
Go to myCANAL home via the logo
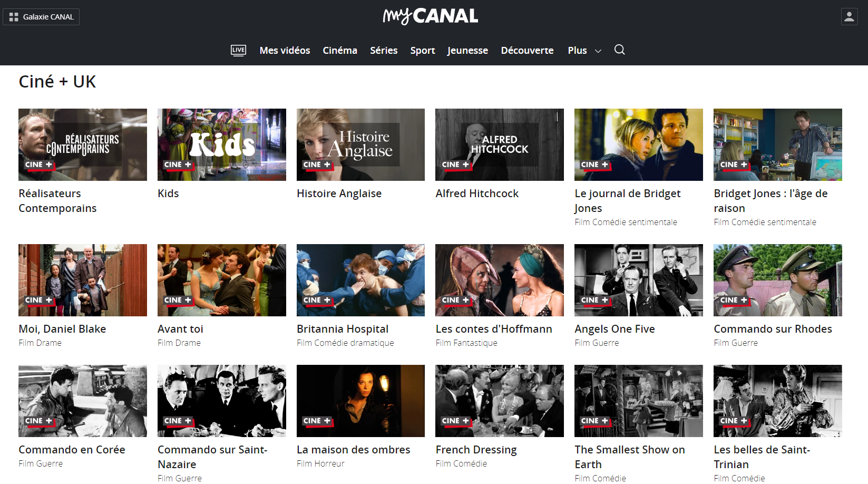(431, 16)
